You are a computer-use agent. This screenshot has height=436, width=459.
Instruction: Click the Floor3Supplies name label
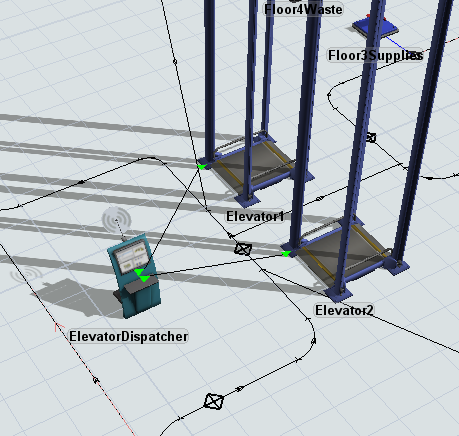376,55
